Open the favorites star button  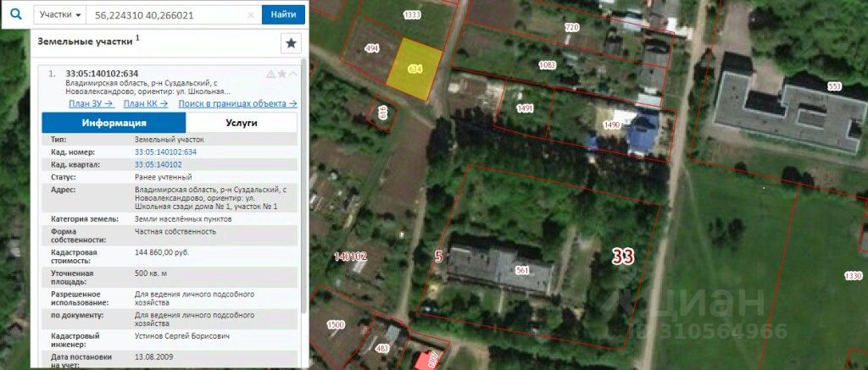tap(292, 43)
